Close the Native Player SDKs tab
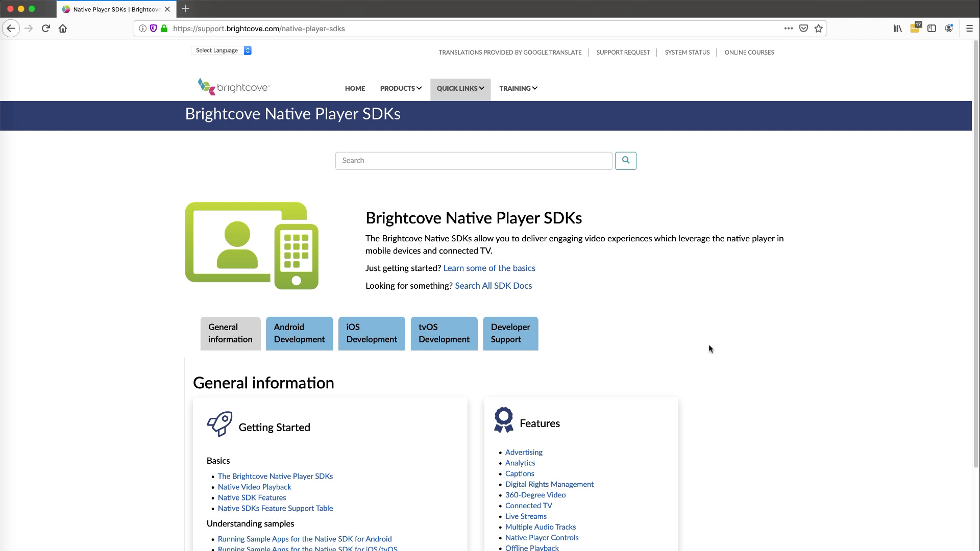980x551 pixels. pos(167,9)
